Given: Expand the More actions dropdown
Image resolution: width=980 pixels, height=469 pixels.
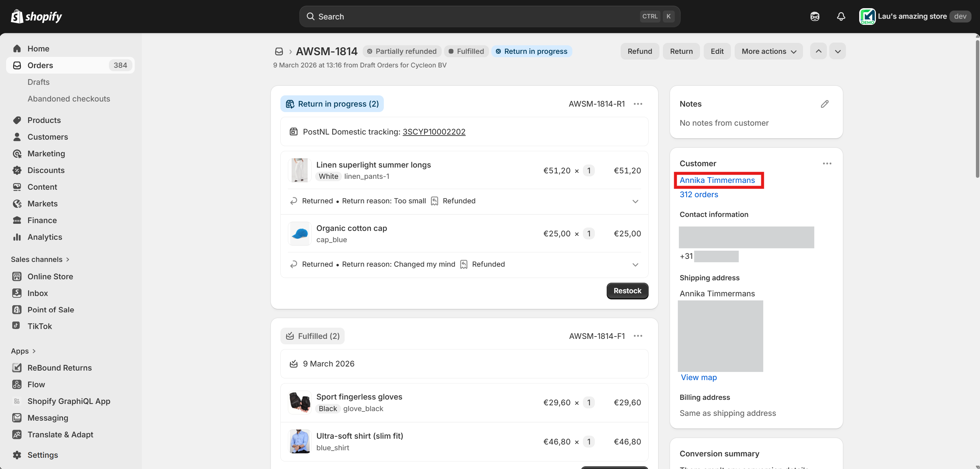Looking at the screenshot, I should 768,51.
